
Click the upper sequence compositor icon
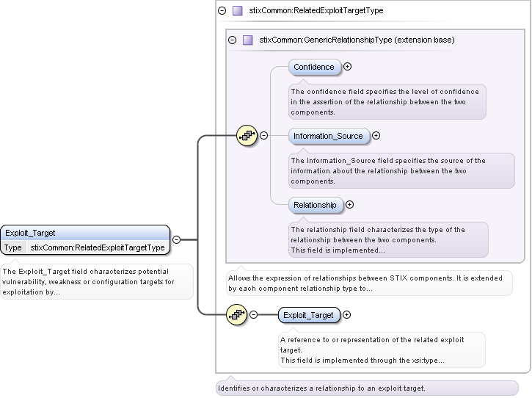(x=247, y=136)
